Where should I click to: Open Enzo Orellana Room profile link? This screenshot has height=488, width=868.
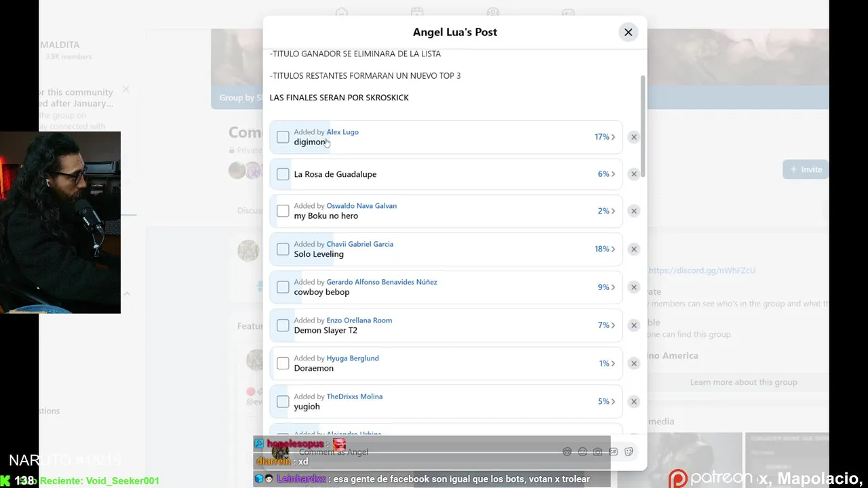click(x=359, y=321)
